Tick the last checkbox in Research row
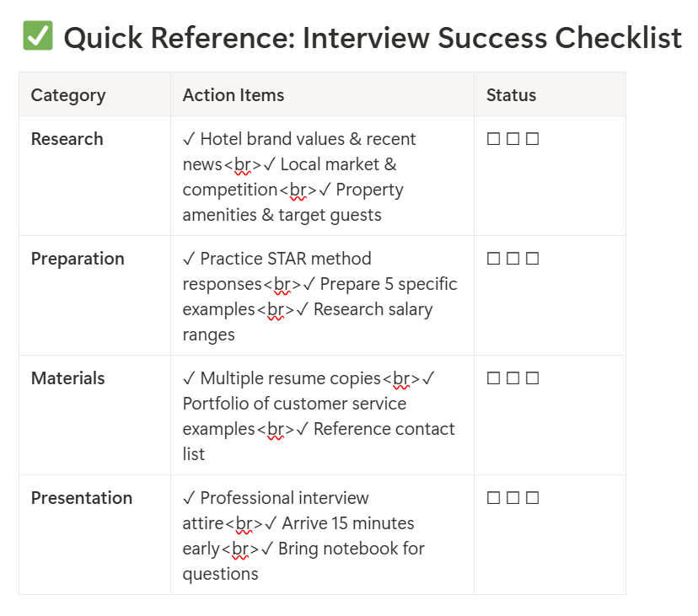 [533, 139]
